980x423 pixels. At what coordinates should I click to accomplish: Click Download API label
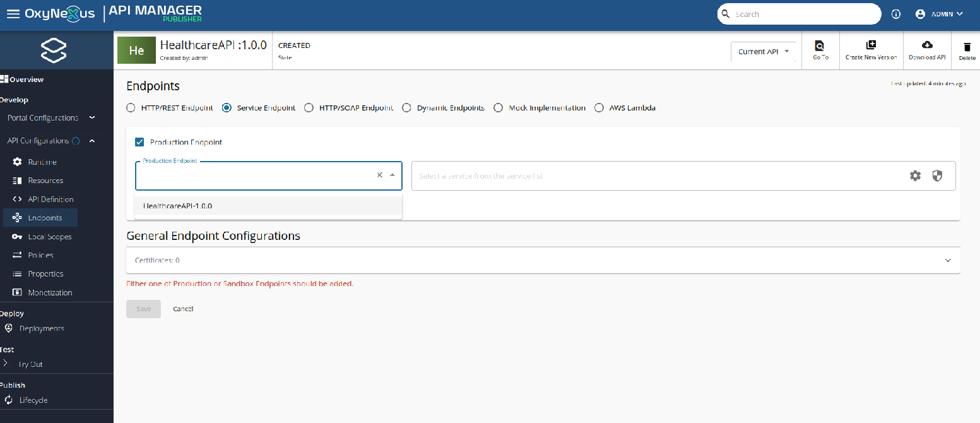tap(927, 57)
